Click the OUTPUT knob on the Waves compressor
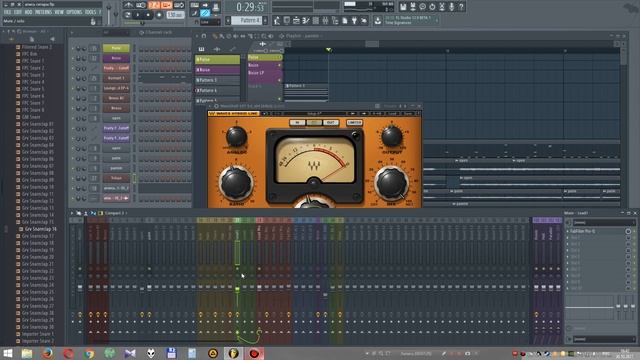 click(x=391, y=136)
